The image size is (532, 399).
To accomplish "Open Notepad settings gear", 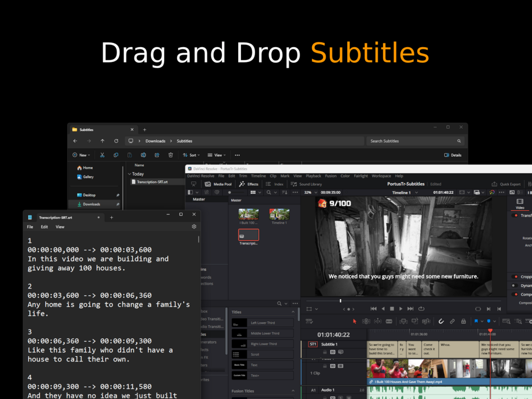I will pos(194,226).
